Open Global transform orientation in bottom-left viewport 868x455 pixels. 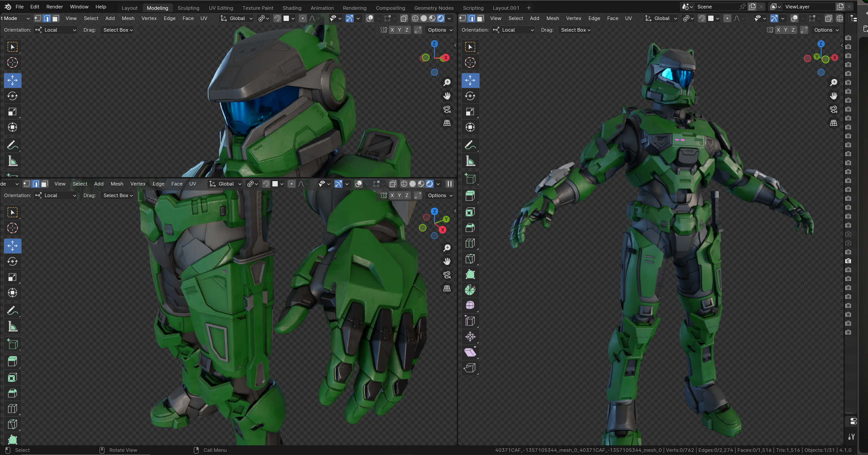pyautogui.click(x=225, y=184)
